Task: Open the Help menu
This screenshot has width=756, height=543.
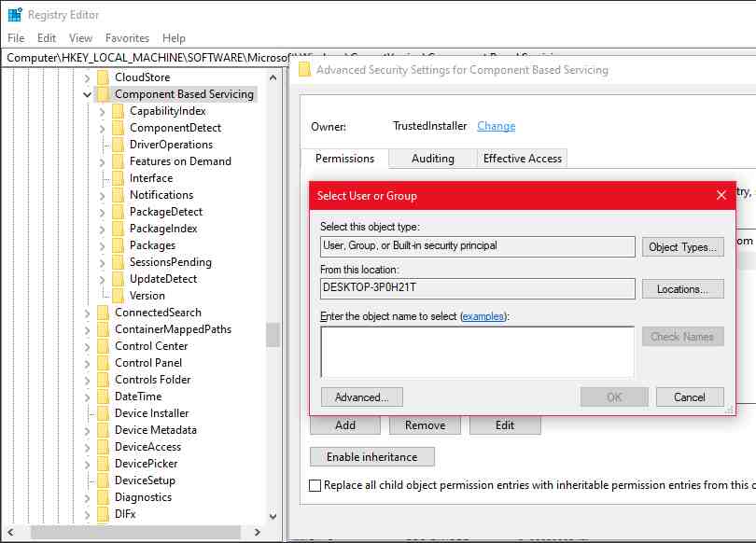Action: pos(174,38)
